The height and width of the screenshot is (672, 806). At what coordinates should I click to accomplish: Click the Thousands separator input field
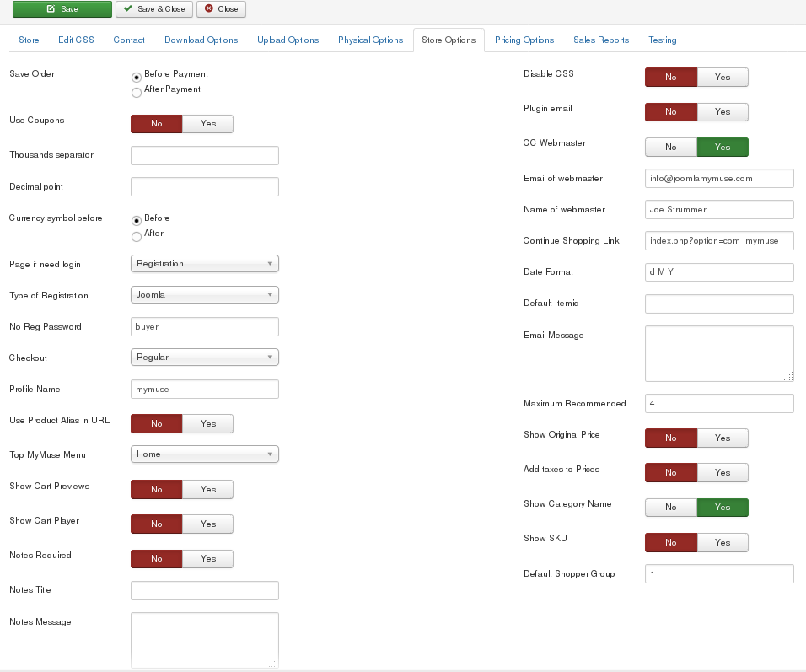[205, 155]
